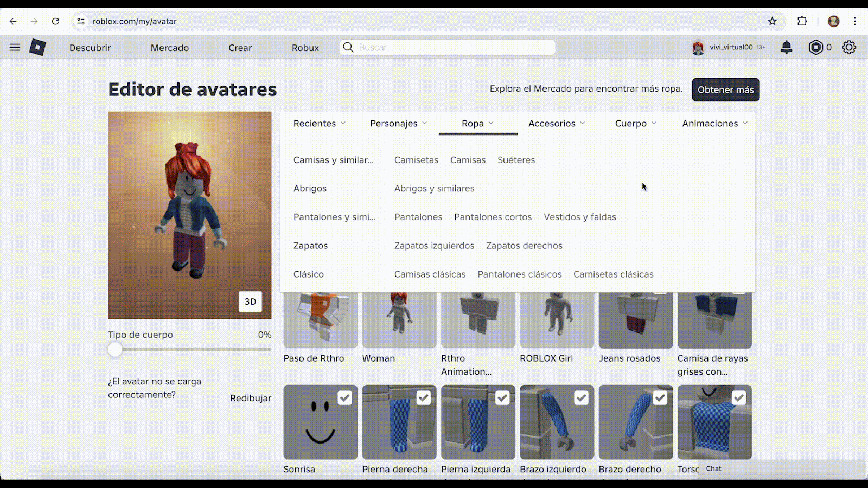Uncheck the Brazo izquierdo checkbox
This screenshot has width=868, height=488.
581,398
